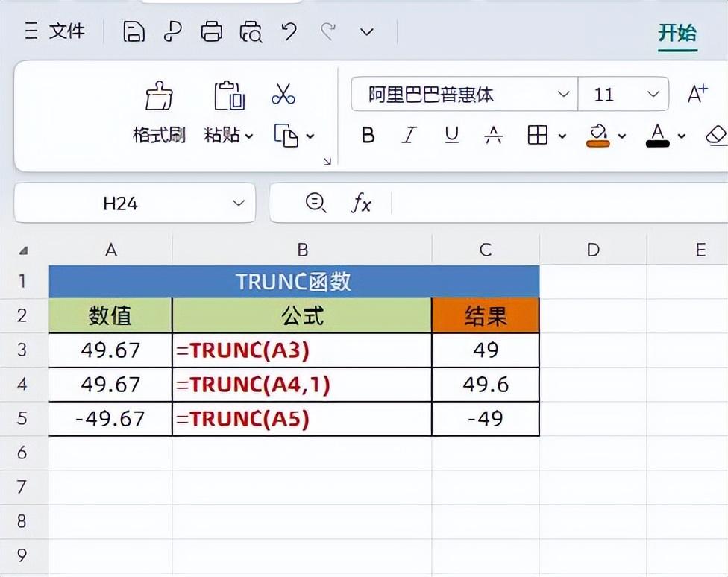Screen dimensions: 728x577
Task: Open clipboard group dialog launcher
Action: [x=327, y=161]
